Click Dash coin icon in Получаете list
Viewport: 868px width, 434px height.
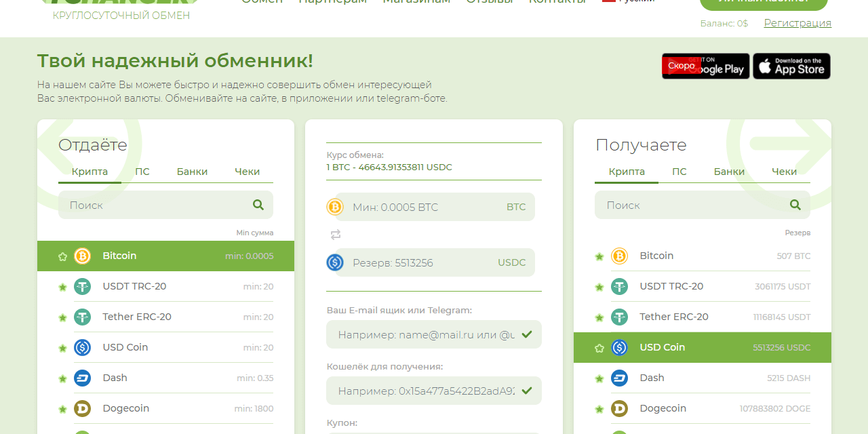pyautogui.click(x=619, y=378)
